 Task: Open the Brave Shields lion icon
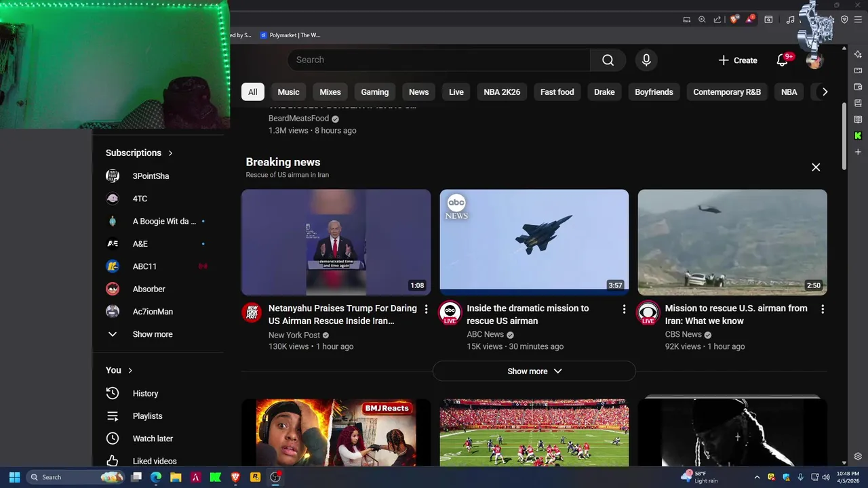tap(734, 20)
